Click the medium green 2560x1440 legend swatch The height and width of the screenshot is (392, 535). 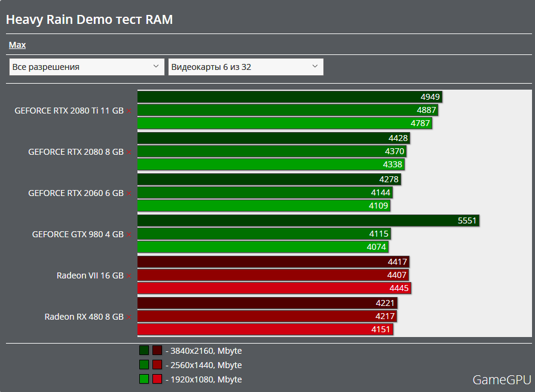144,365
